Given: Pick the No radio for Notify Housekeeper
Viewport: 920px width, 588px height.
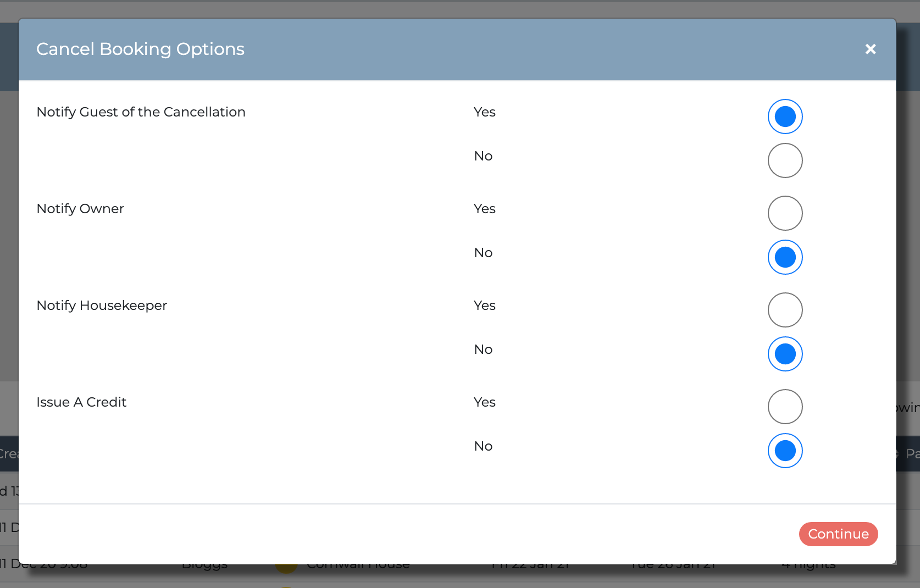Looking at the screenshot, I should click(785, 354).
